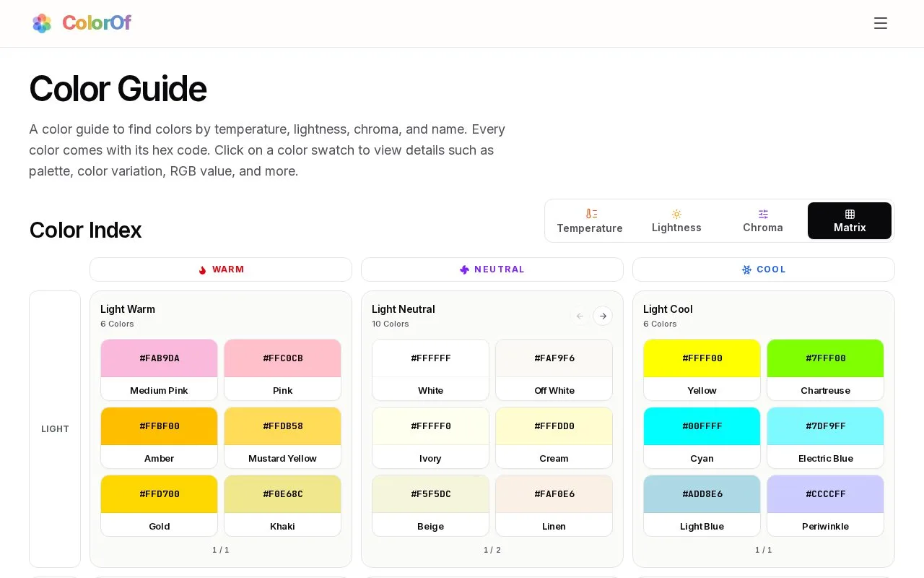Switch to the Lightness tab
The height and width of the screenshot is (578, 924).
click(676, 220)
